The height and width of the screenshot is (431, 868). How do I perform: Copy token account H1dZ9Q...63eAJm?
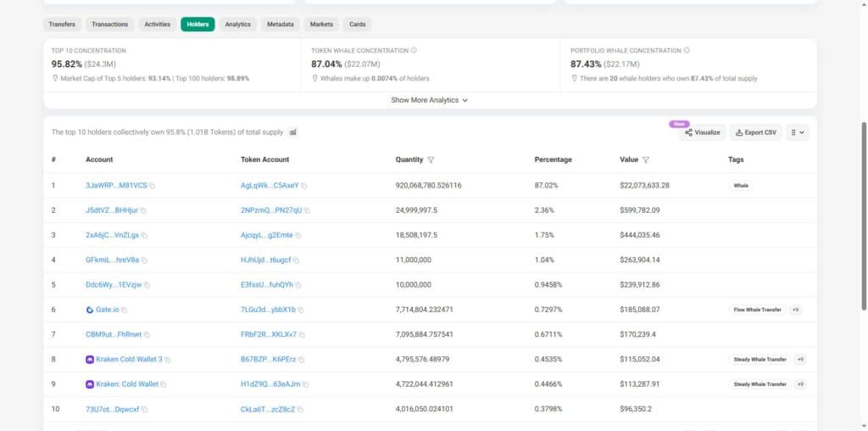[305, 384]
